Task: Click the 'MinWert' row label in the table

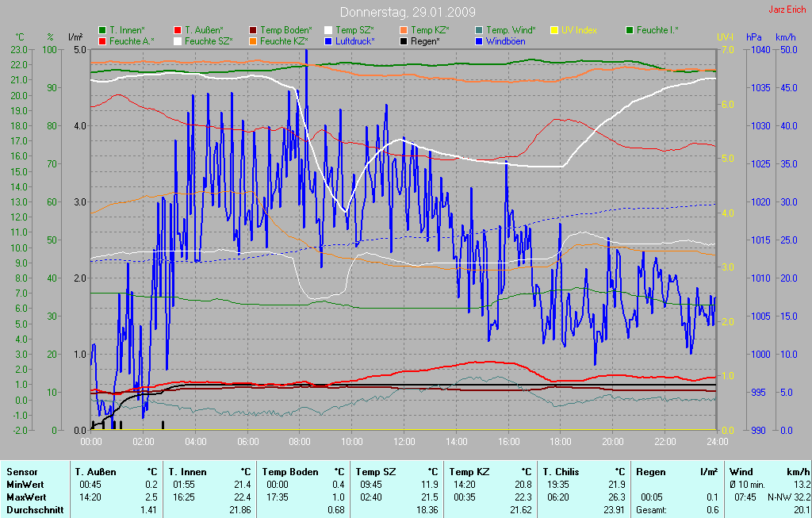Action: 25,485
